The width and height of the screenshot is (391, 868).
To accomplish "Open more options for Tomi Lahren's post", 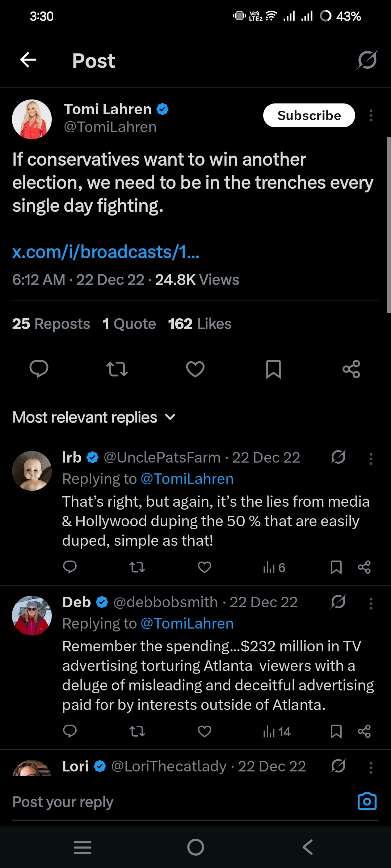I will pyautogui.click(x=371, y=116).
